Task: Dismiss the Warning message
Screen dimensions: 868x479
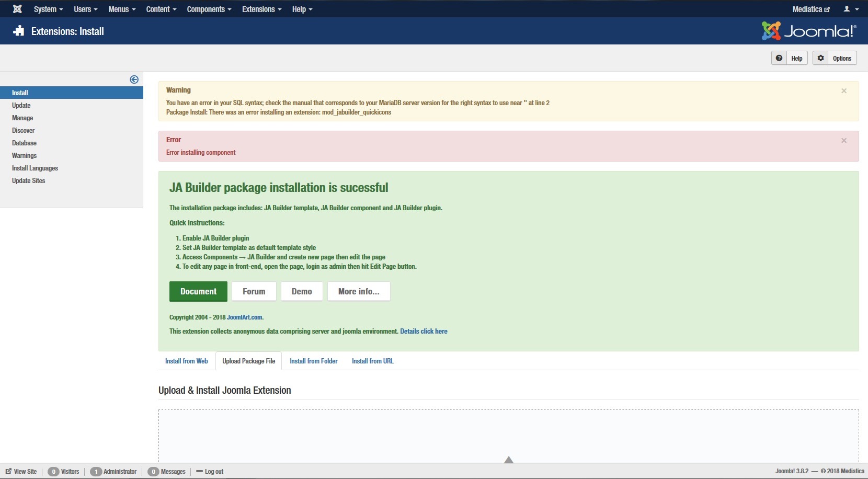Action: click(844, 91)
